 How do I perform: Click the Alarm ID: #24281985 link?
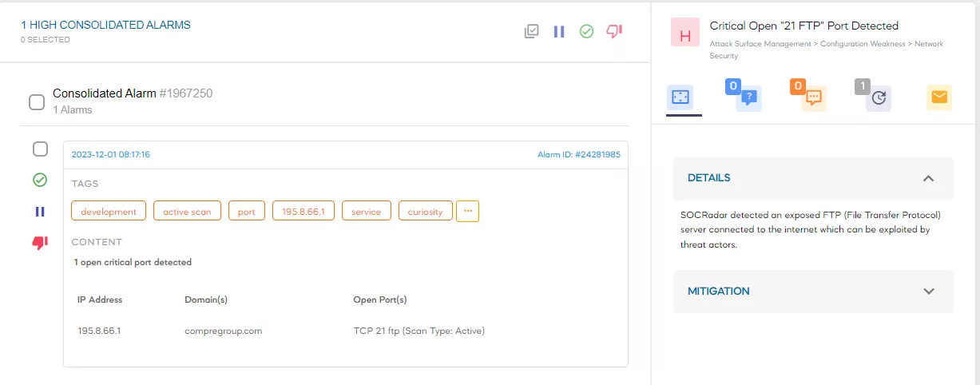point(578,154)
